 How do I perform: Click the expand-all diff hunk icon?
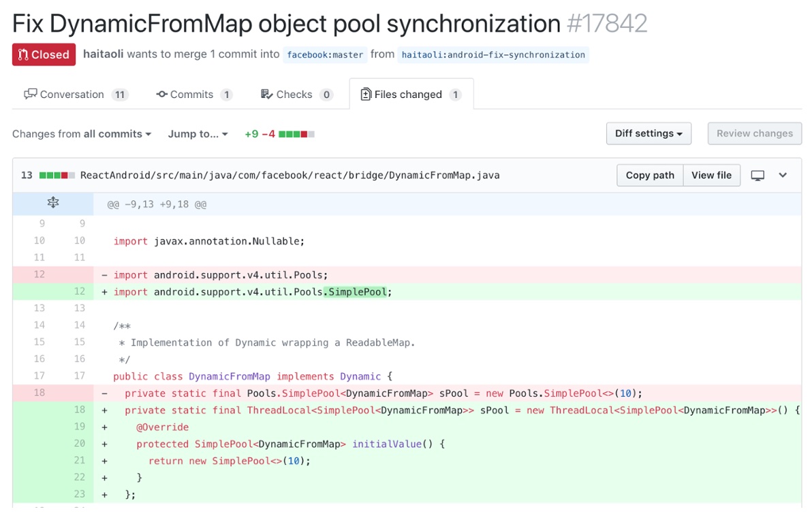coord(53,202)
